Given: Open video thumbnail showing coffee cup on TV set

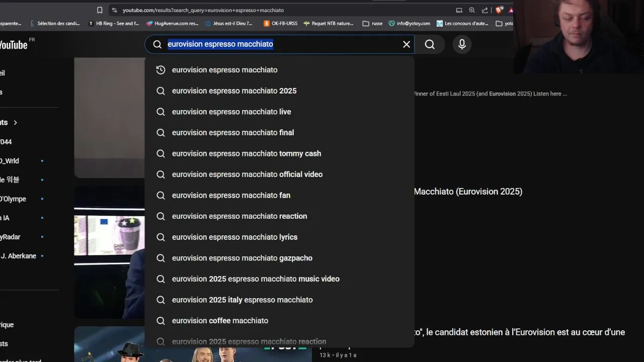Looking at the screenshot, I should point(109,252).
